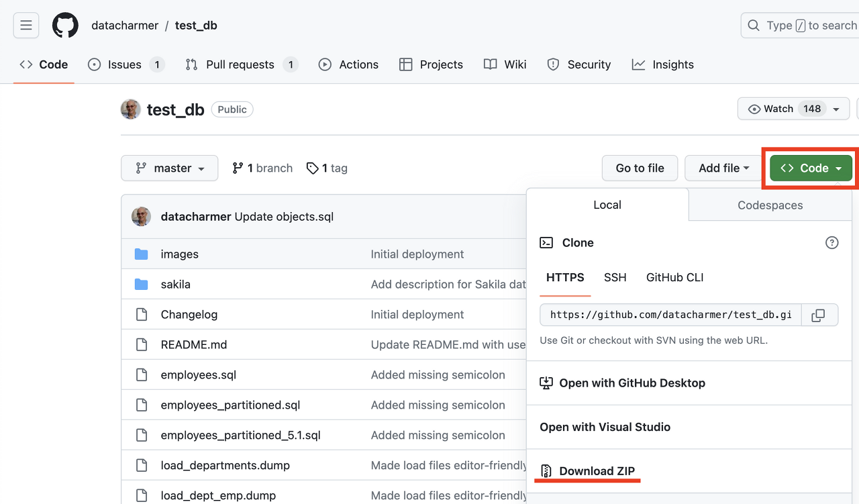Viewport: 859px width, 504px height.
Task: Select the SSH clone option
Action: tap(615, 277)
